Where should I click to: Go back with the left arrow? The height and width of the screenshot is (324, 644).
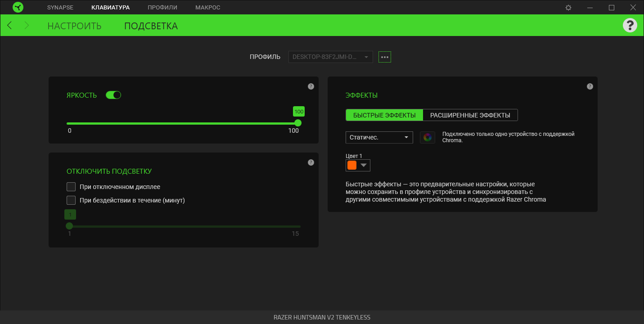[x=9, y=26]
